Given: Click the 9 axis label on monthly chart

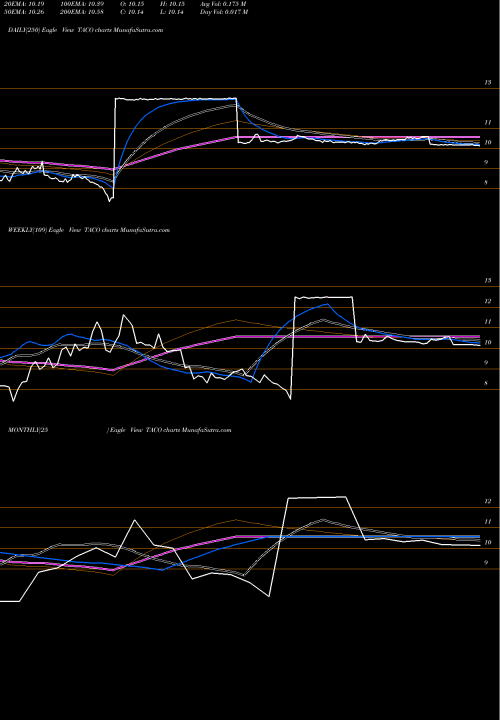Looking at the screenshot, I should tap(486, 563).
